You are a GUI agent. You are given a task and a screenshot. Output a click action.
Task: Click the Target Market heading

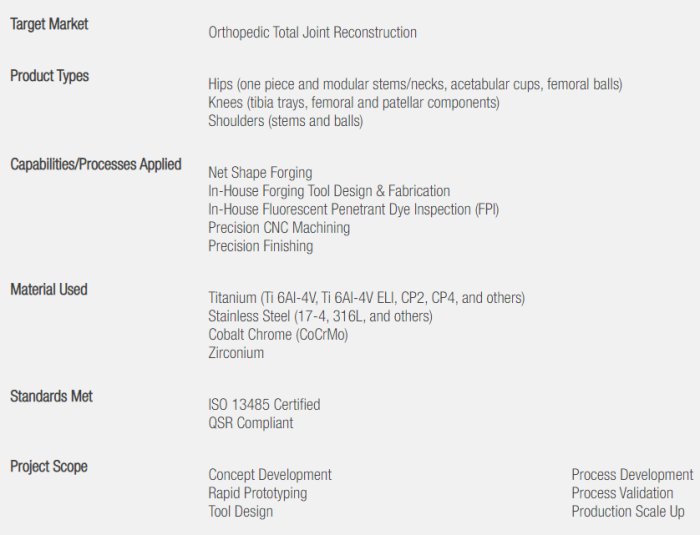pyautogui.click(x=49, y=24)
